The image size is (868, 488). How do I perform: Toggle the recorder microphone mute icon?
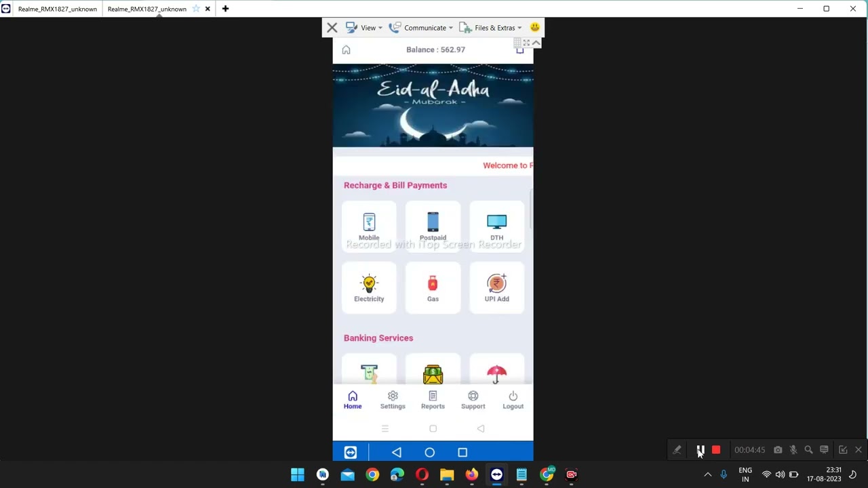tap(793, 449)
